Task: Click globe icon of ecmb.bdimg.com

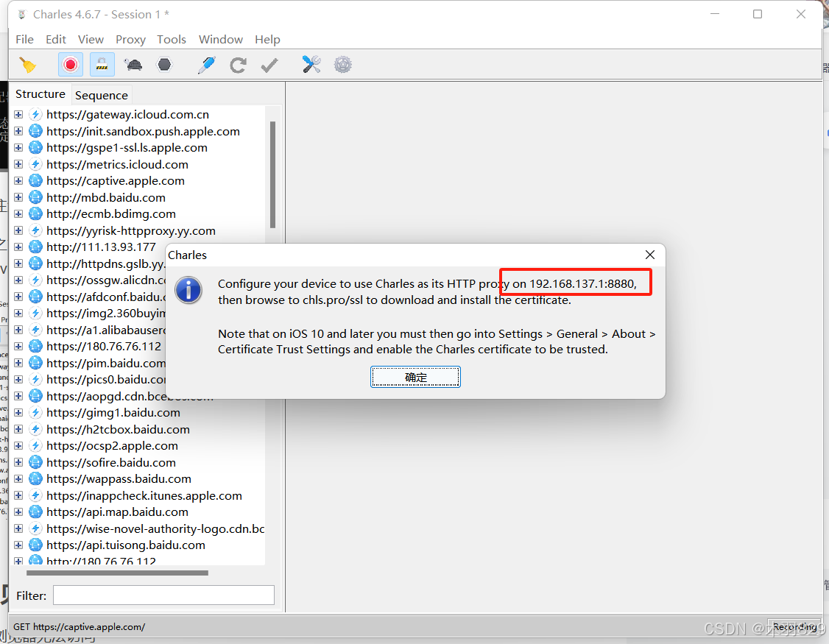Action: [x=35, y=214]
